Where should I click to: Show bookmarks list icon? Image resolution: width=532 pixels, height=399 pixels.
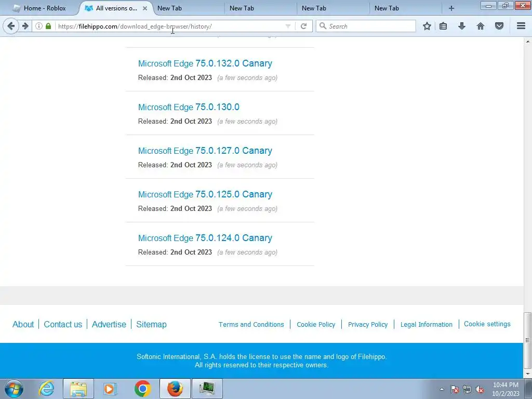(x=443, y=26)
